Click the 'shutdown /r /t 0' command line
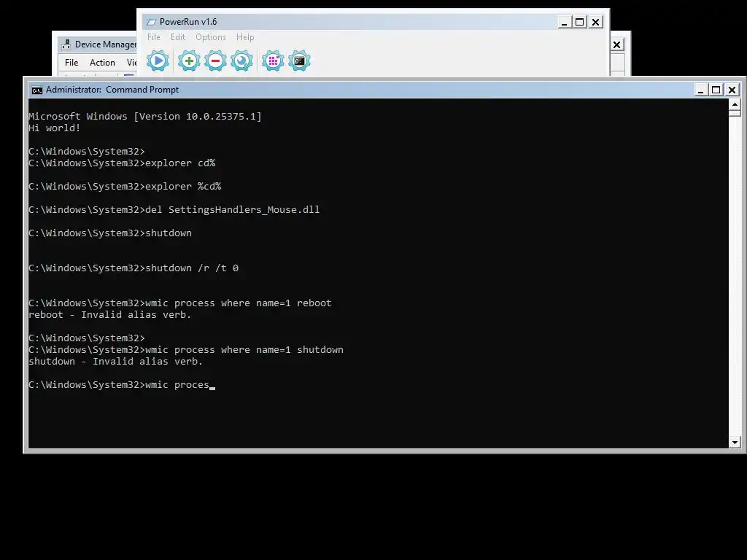 coord(133,268)
